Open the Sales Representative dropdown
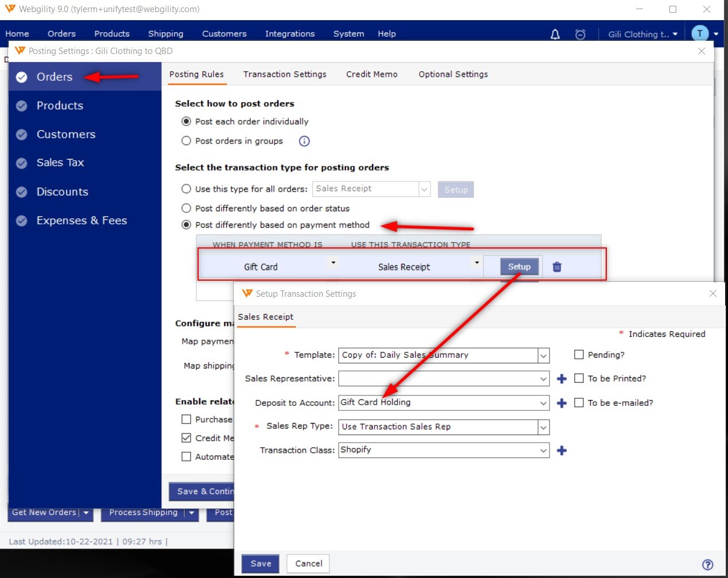728x578 pixels. pyautogui.click(x=543, y=379)
